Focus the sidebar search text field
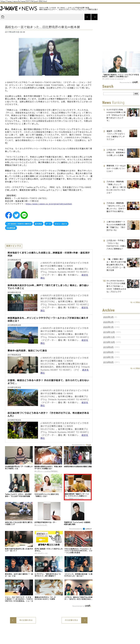 tap(118, 93)
